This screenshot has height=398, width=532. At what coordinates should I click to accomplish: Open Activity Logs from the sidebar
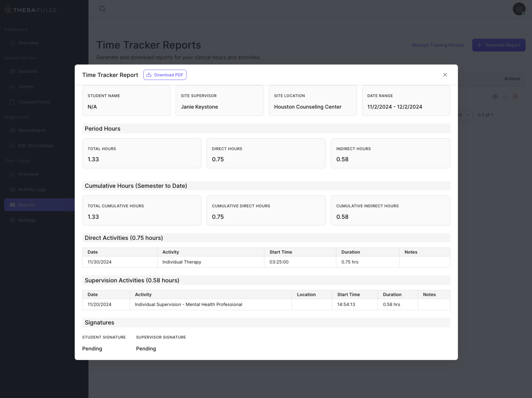pyautogui.click(x=12, y=189)
